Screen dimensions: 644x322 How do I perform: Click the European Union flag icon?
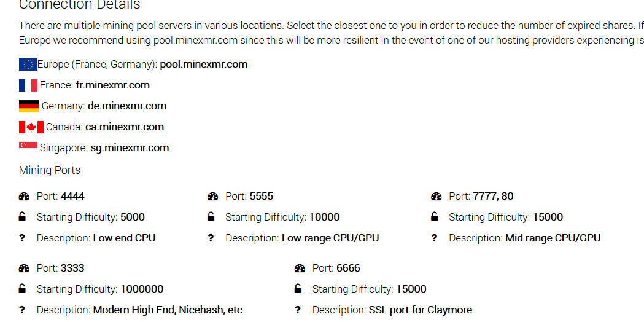pos(28,64)
